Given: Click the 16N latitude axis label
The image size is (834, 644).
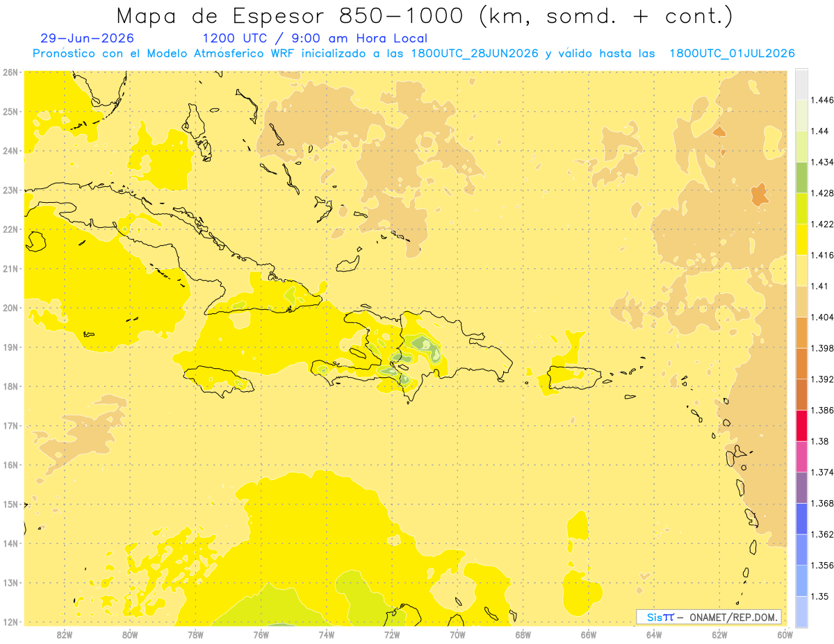Looking at the screenshot, I should (10, 465).
